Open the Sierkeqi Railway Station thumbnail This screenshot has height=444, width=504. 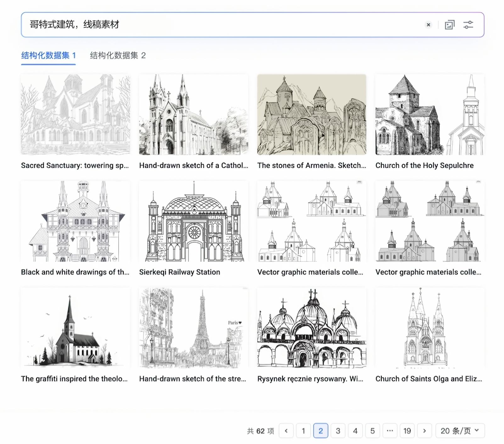(193, 221)
